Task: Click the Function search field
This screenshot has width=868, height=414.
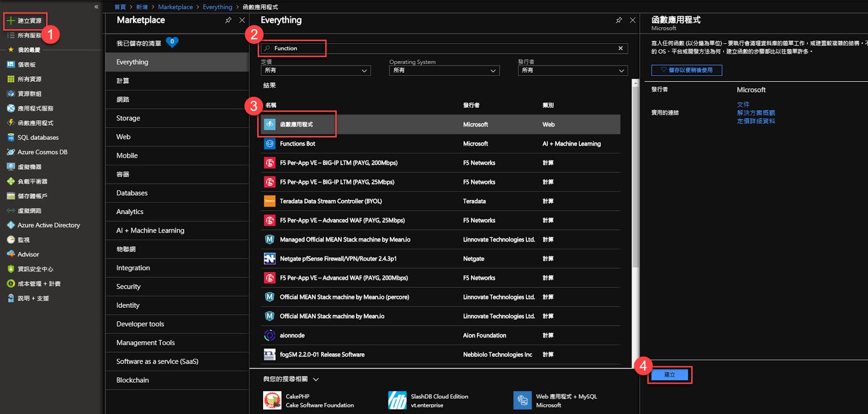Action: 444,48
